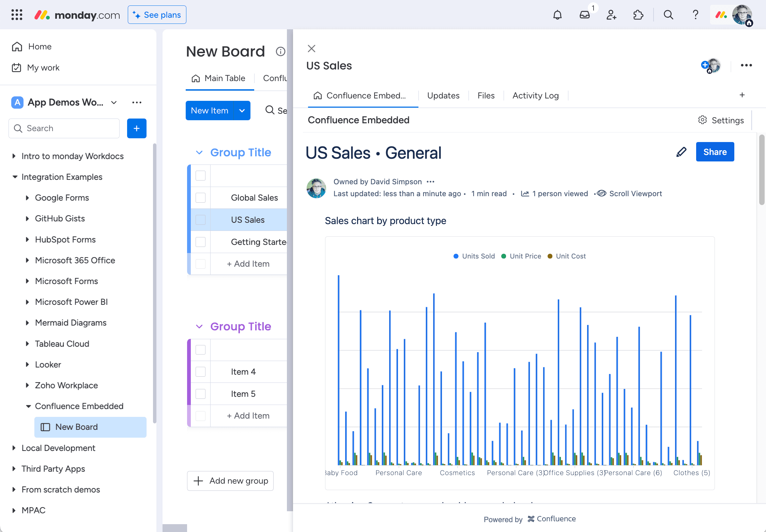Collapse the purple Group Title chevron
This screenshot has height=532, width=766.
[x=199, y=327]
